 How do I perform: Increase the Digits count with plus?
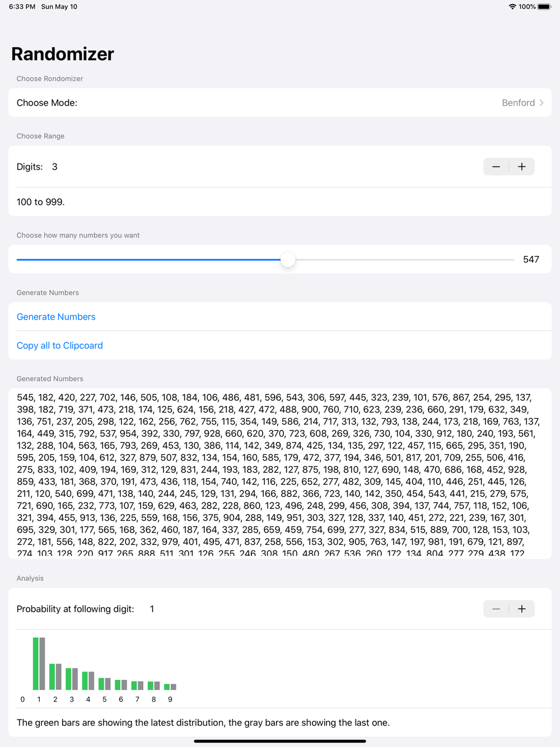coord(522,167)
